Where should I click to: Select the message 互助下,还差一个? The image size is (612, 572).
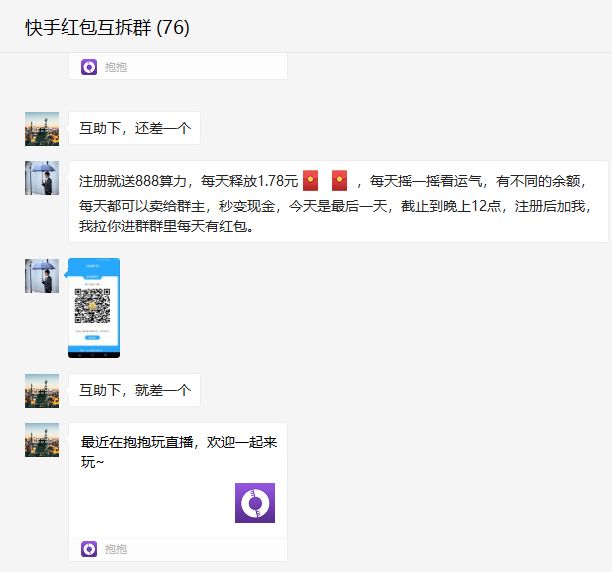[x=135, y=128]
